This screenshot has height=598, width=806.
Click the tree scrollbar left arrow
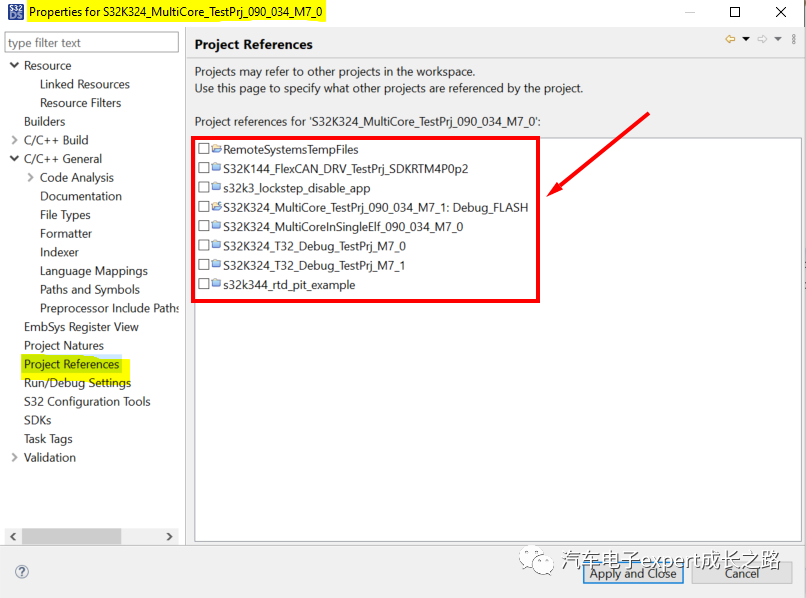tap(13, 536)
